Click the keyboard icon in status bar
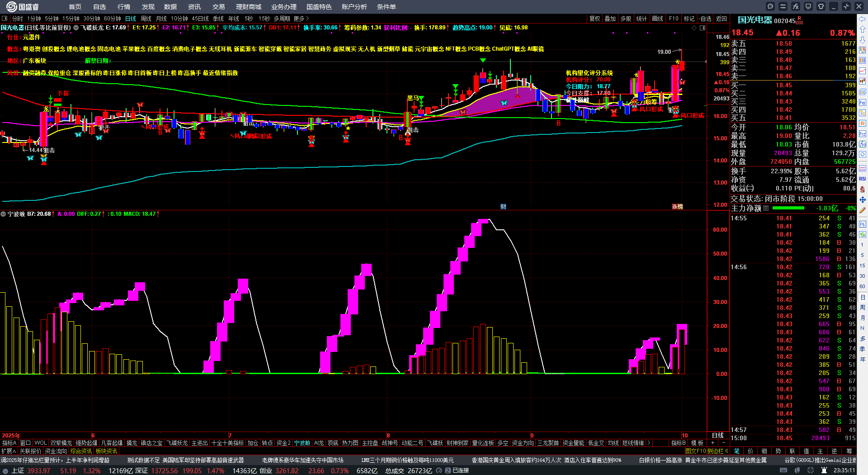The width and height of the screenshot is (868, 475). point(783,470)
